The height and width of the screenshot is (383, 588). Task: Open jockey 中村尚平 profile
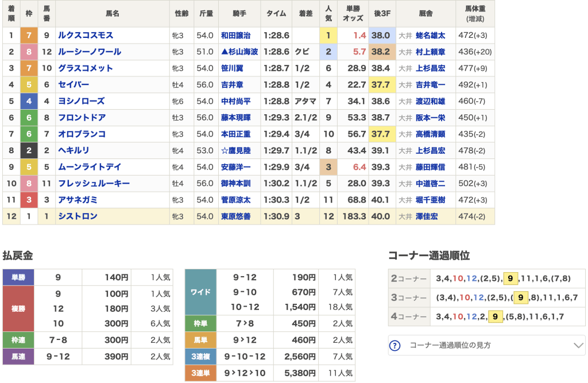tap(235, 101)
